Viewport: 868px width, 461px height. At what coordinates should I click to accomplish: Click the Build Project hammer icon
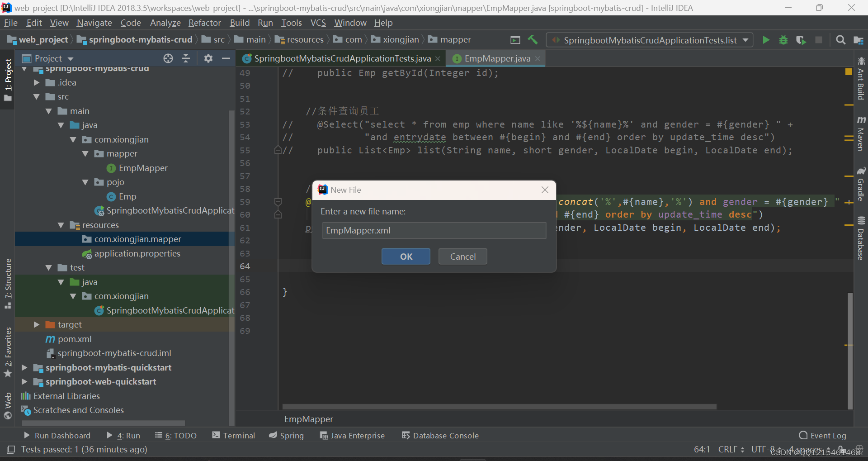(533, 40)
